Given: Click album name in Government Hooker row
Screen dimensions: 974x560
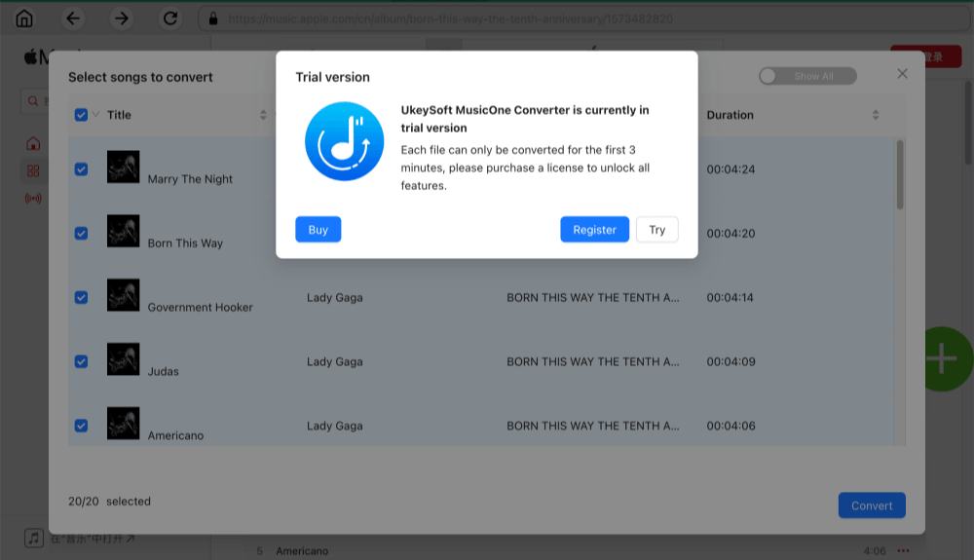Looking at the screenshot, I should (x=592, y=297).
